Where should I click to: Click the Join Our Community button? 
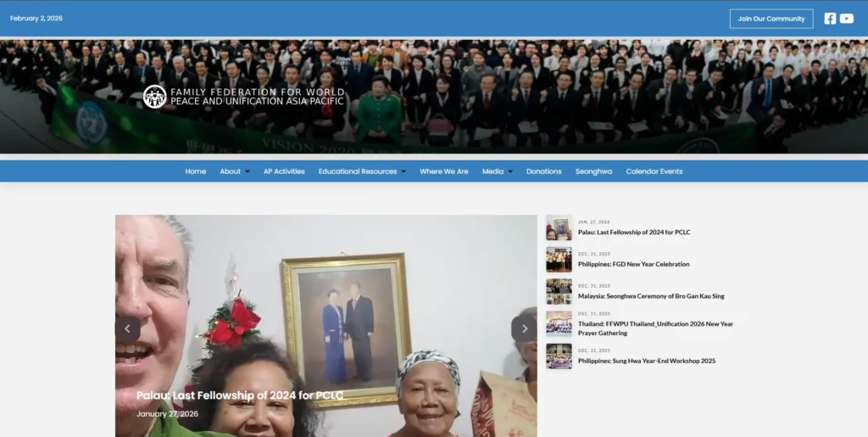pos(771,19)
